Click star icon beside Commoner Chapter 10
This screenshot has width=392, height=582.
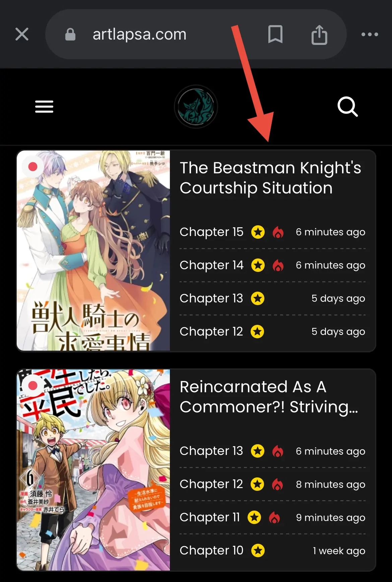click(258, 550)
